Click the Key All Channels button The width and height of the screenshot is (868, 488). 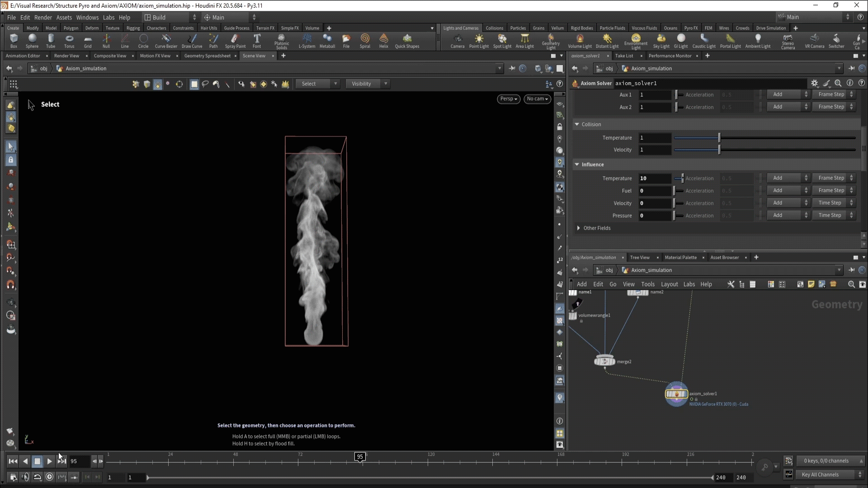click(820, 474)
